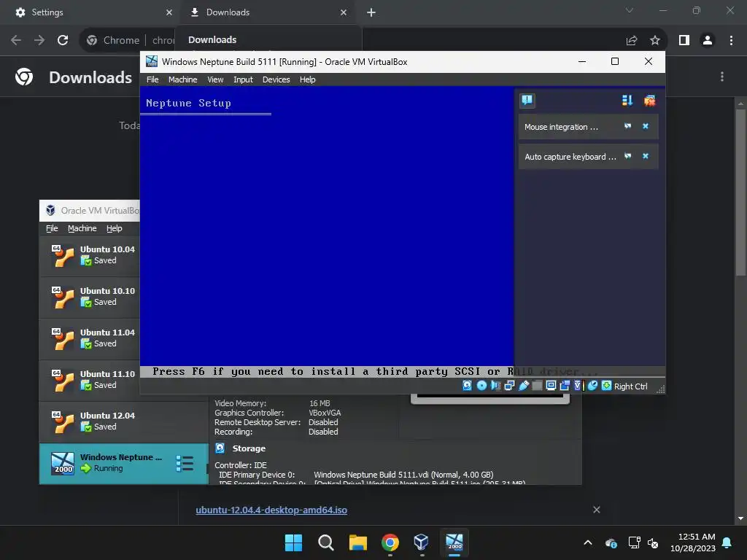This screenshot has height=560, width=747.
Task: Click the Downloads page vertical scrollbar
Action: [740, 192]
